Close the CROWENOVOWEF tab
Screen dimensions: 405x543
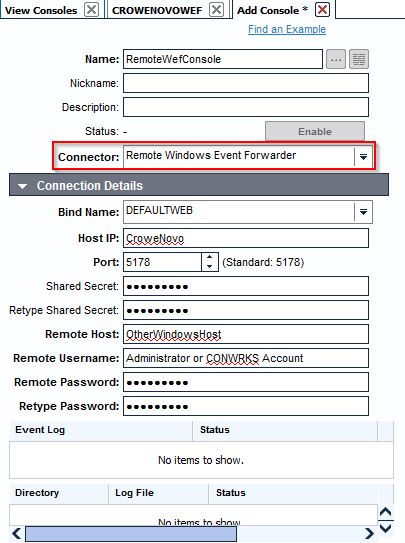216,10
